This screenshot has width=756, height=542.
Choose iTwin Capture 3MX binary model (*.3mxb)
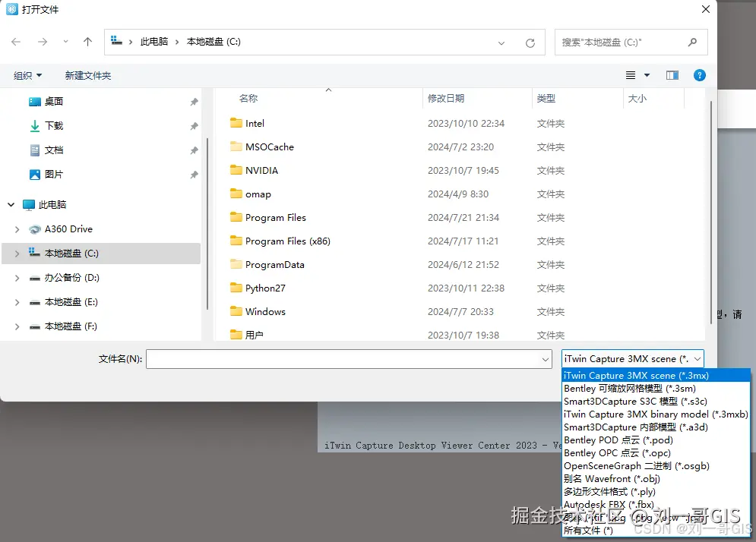(x=656, y=414)
